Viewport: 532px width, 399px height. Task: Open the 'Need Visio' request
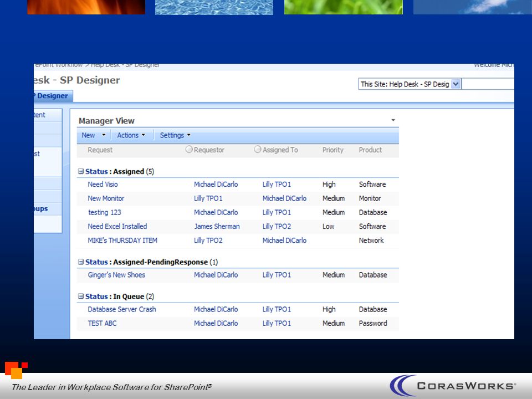pos(103,184)
